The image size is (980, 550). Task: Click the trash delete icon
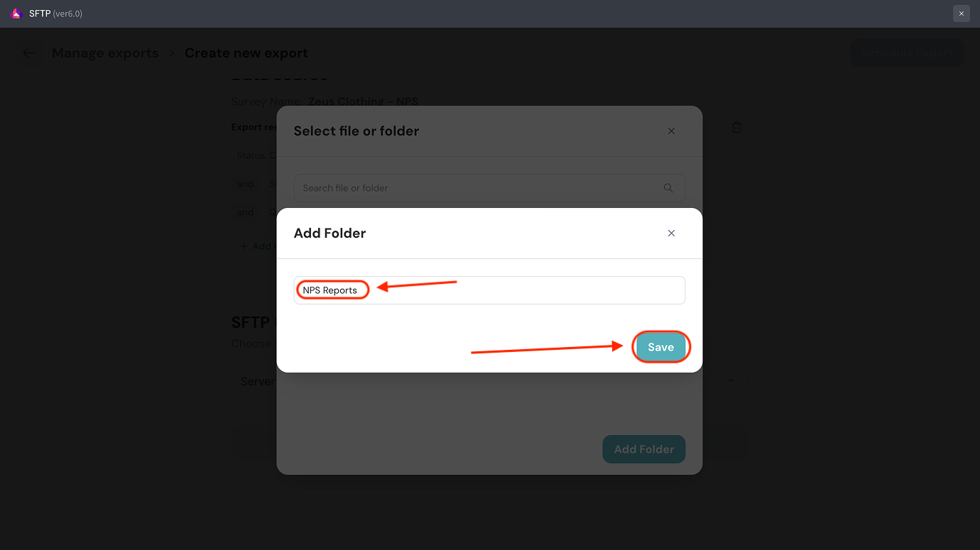tap(736, 128)
